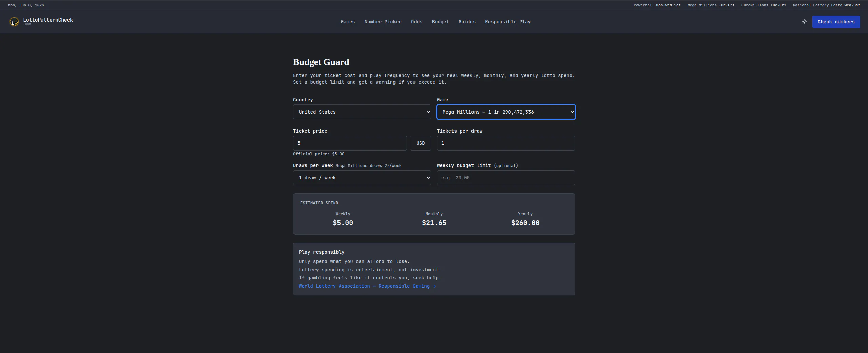Viewport: 868px width, 353px height.
Task: Open Responsible Play nav link
Action: [x=508, y=22]
